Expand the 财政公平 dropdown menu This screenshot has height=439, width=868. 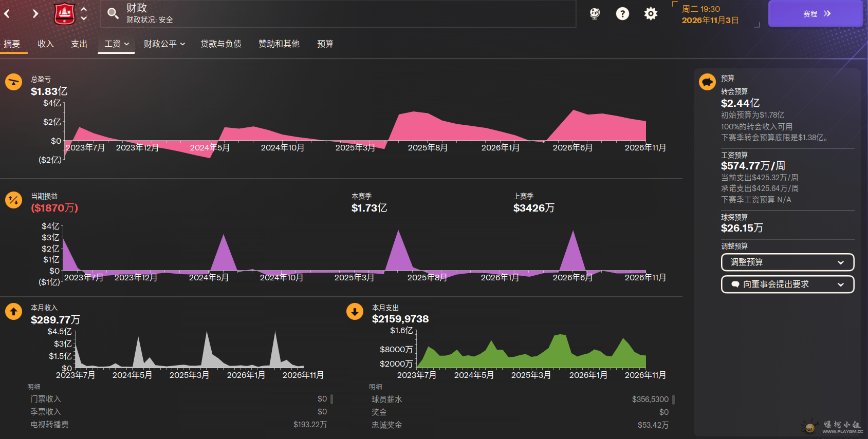coord(164,44)
